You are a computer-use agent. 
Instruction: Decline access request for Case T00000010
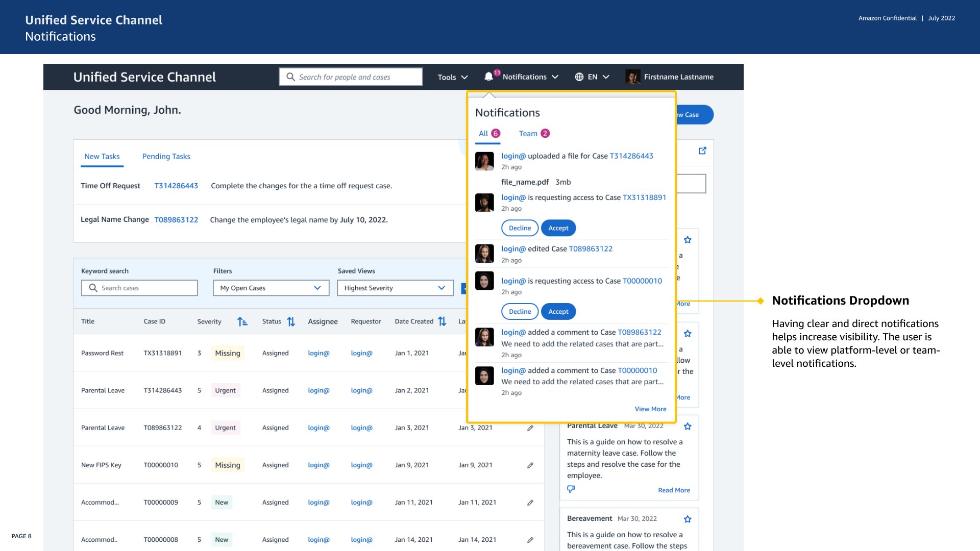click(x=520, y=312)
